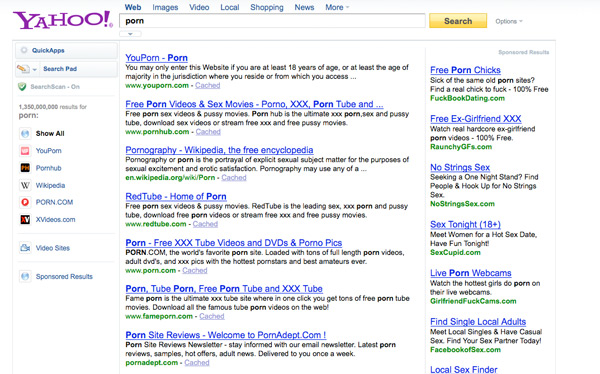The height and width of the screenshot is (374, 600).
Task: Click the en.wikipedia.org/wiki URL text
Action: click(x=170, y=178)
